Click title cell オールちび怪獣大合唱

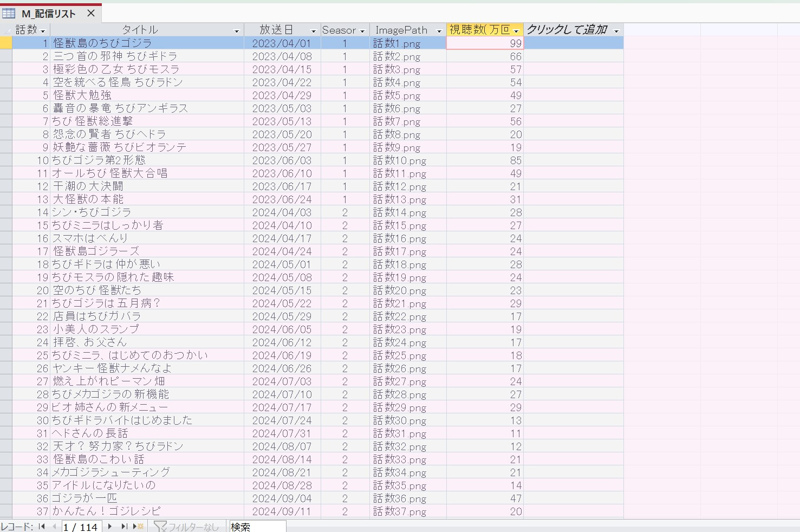(x=147, y=173)
